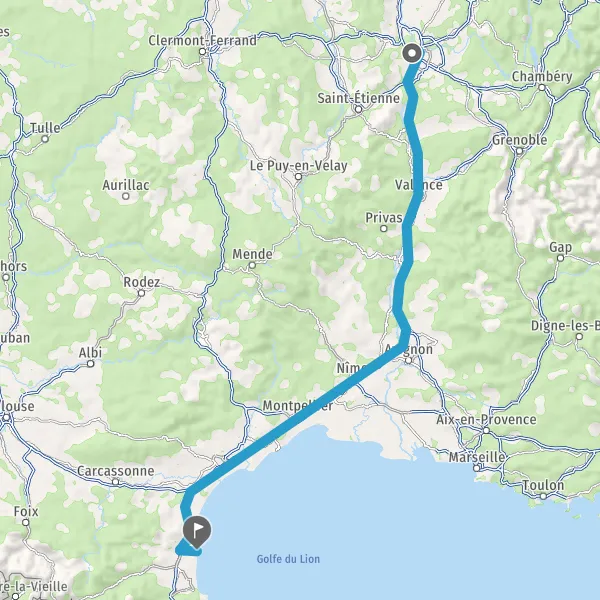Click the Golfe du Lion label
The image size is (600, 600).
tap(288, 559)
